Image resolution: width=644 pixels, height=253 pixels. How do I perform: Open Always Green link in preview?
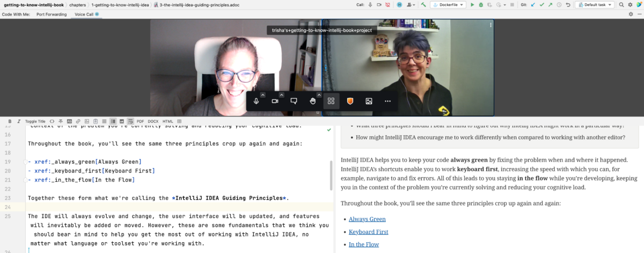[367, 219]
